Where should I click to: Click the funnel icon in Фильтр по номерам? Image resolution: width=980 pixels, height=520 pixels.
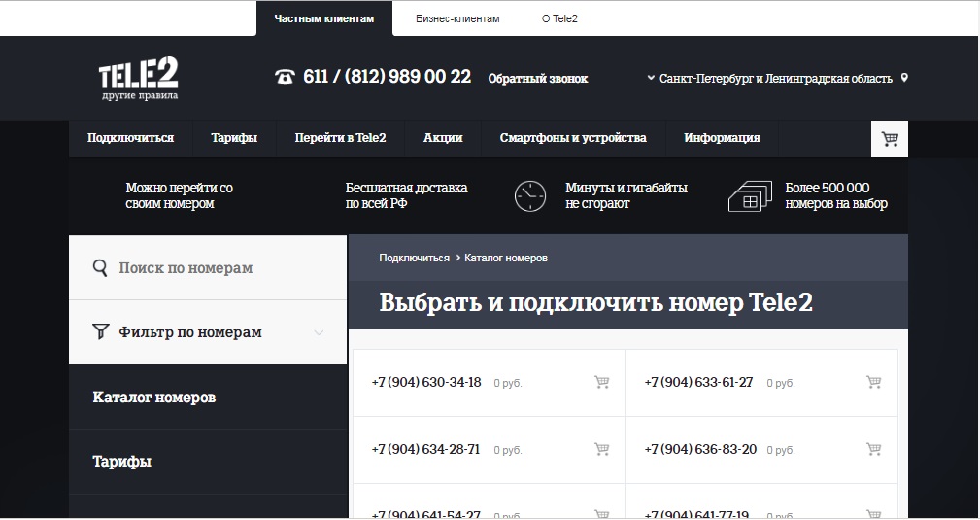[x=100, y=331]
